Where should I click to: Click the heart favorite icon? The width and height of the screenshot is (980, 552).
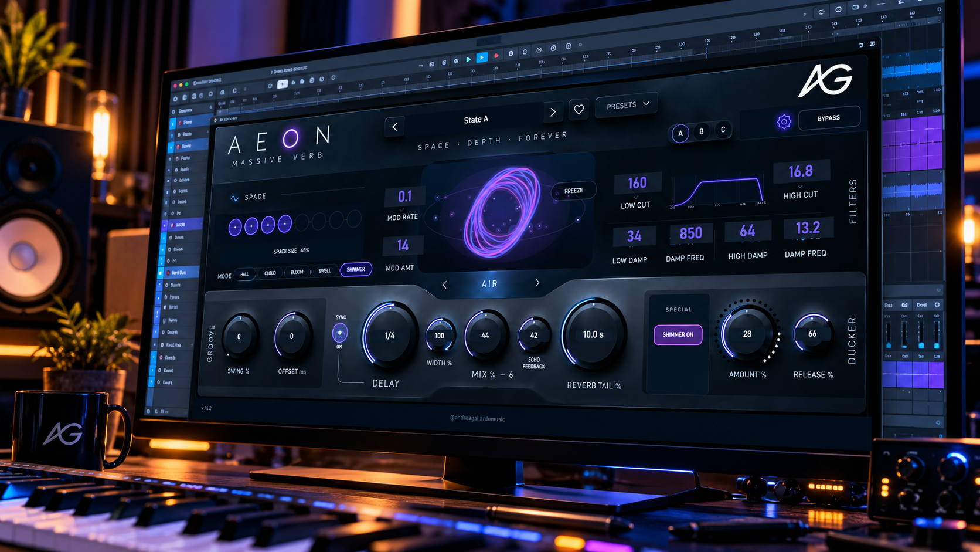(579, 110)
